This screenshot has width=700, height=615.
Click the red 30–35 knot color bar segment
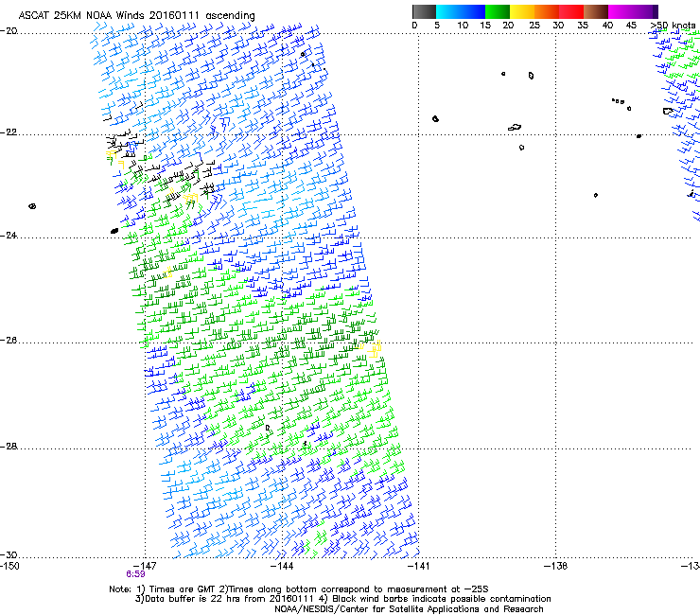click(x=571, y=11)
